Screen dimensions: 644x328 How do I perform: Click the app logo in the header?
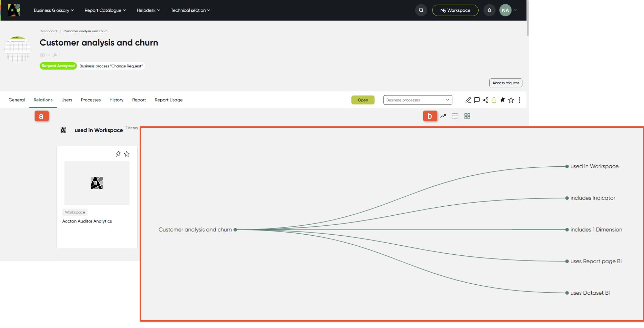click(14, 10)
